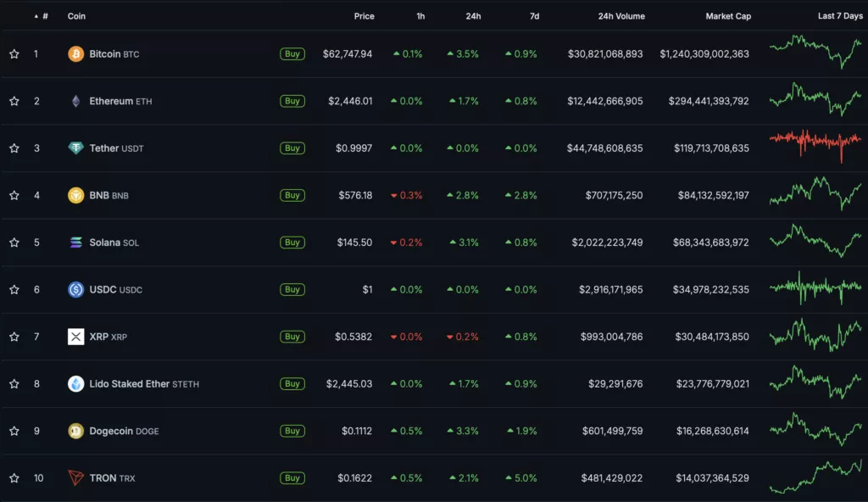This screenshot has height=502, width=868.
Task: Click the Tether USDT logo icon
Action: tap(76, 148)
